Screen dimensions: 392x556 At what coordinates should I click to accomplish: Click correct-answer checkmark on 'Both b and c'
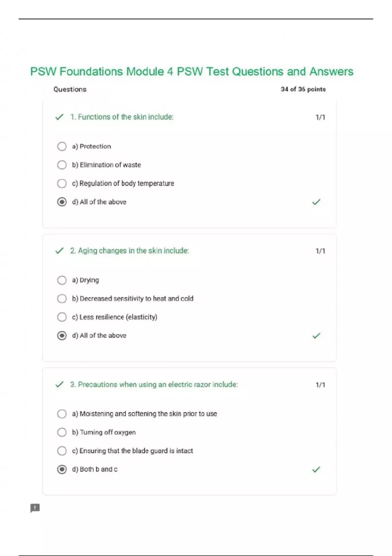[x=316, y=470]
